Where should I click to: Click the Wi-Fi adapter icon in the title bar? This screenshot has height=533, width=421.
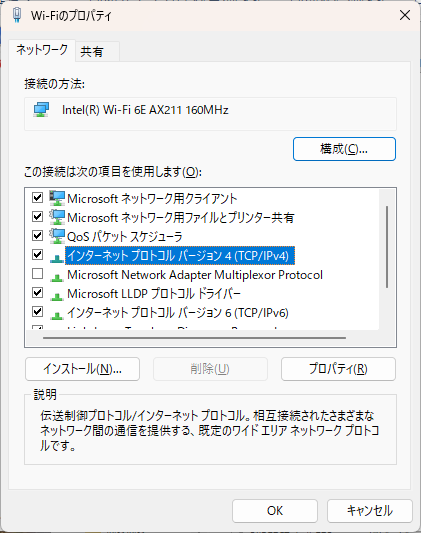click(x=17, y=15)
